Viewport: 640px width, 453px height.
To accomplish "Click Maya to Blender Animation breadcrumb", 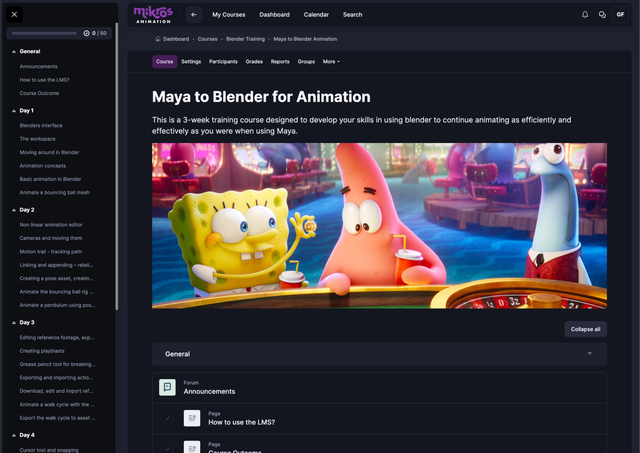I will point(305,39).
